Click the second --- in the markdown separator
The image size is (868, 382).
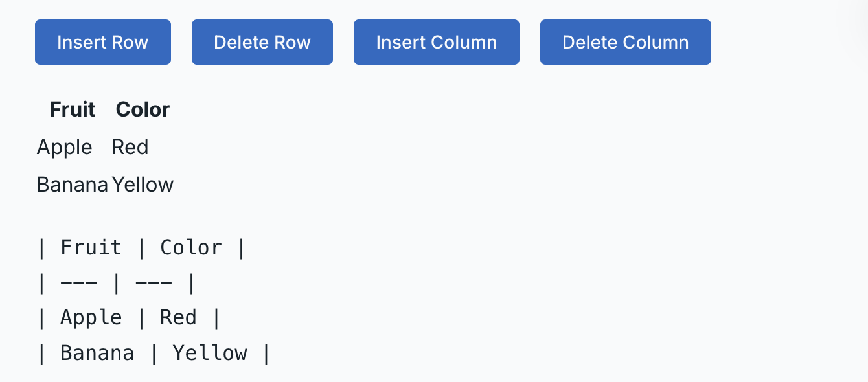(x=154, y=284)
